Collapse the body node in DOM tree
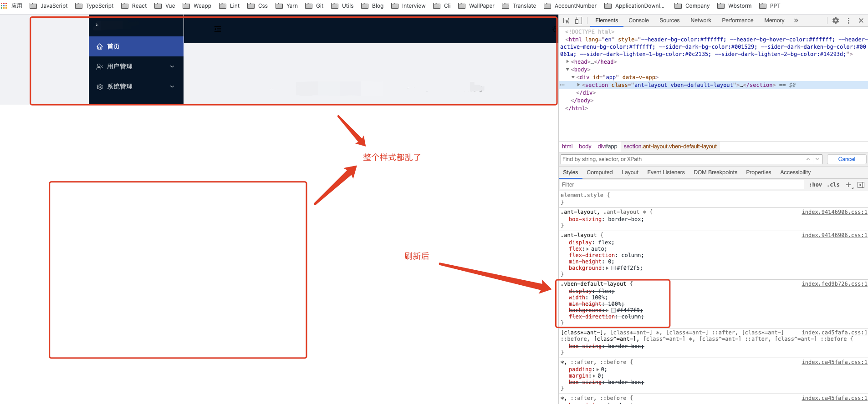 568,70
